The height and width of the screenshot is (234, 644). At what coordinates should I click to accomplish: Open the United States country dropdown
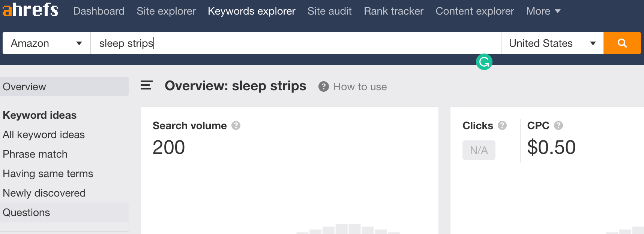click(x=552, y=43)
